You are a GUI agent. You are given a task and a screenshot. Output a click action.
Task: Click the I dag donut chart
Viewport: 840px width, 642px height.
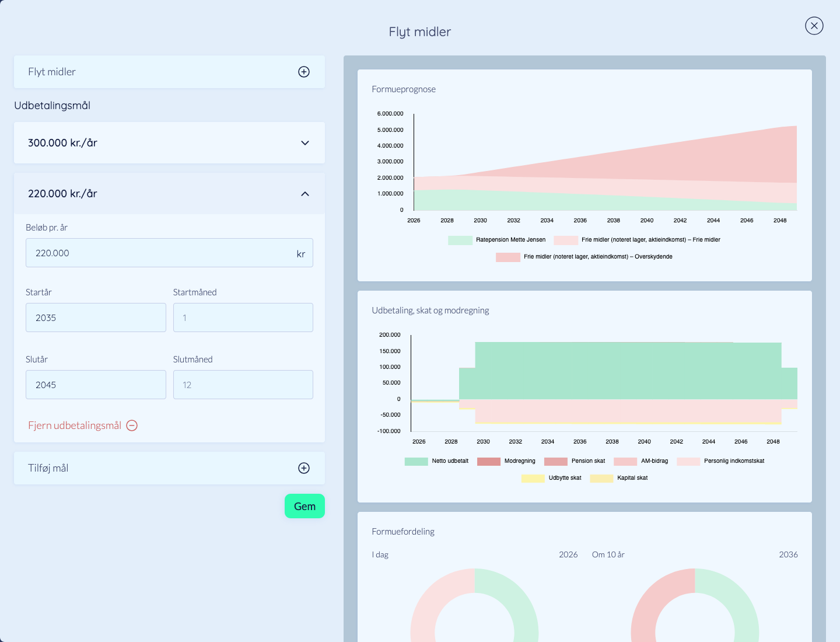[474, 606]
